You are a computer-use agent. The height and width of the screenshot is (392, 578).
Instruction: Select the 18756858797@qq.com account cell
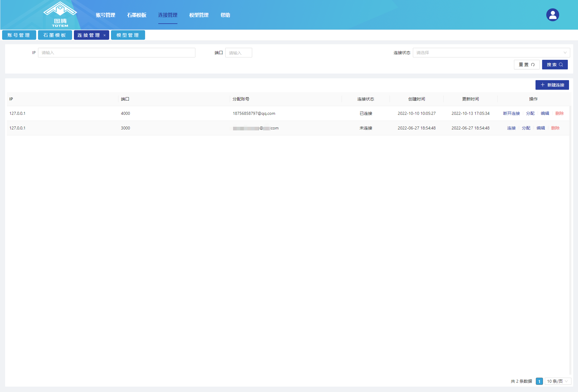(254, 113)
